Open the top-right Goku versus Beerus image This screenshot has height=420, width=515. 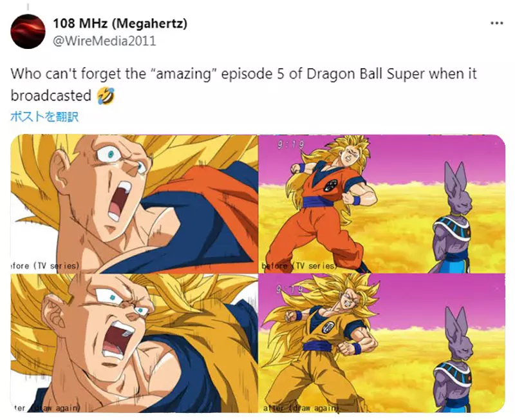tap(382, 204)
